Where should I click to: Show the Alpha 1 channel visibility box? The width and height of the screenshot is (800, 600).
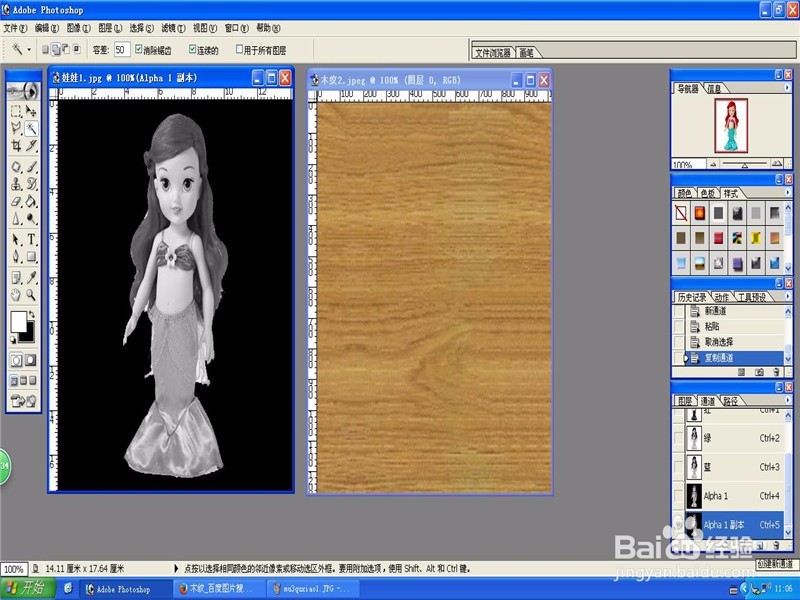point(678,495)
